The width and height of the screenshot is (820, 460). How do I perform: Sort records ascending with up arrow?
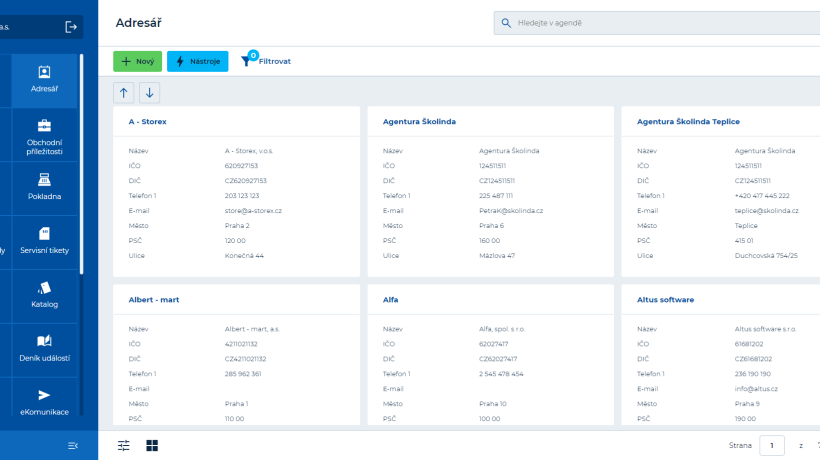[123, 93]
